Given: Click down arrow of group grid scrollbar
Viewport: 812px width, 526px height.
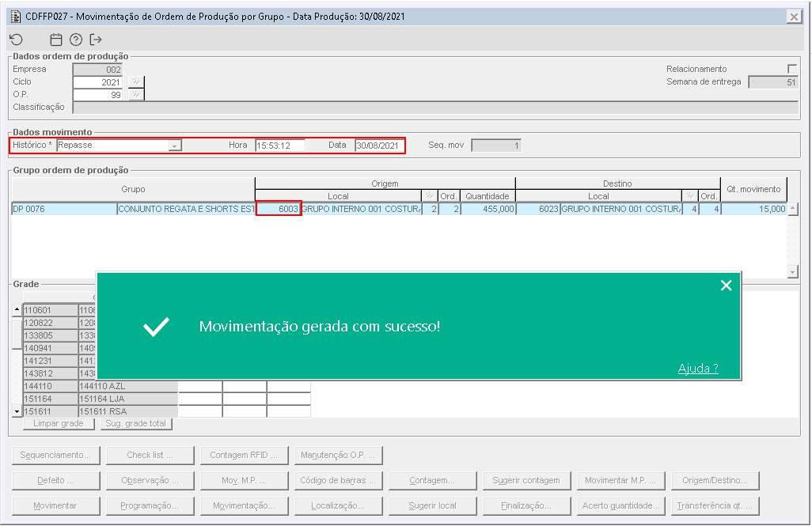Looking at the screenshot, I should point(793,271).
